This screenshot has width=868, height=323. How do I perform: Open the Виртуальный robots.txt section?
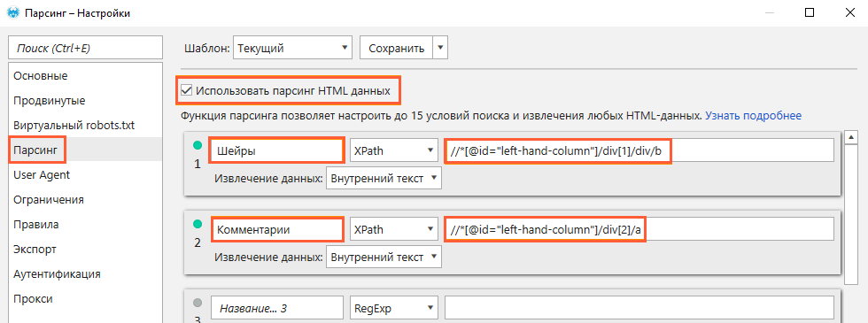click(x=85, y=125)
